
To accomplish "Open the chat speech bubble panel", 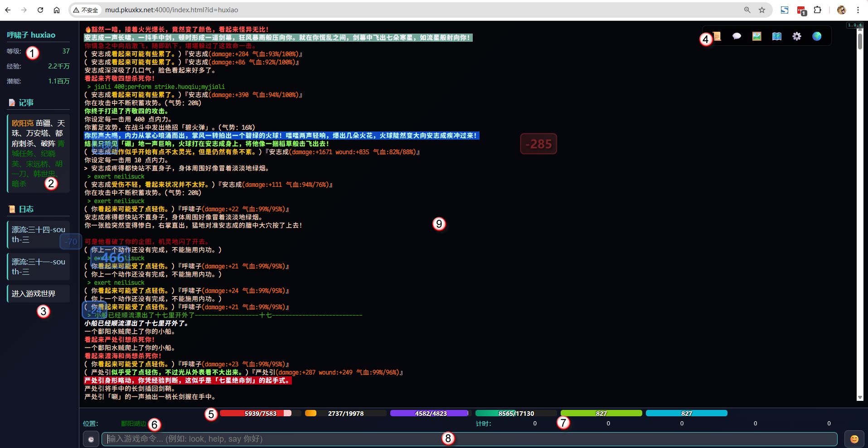I will click(737, 36).
